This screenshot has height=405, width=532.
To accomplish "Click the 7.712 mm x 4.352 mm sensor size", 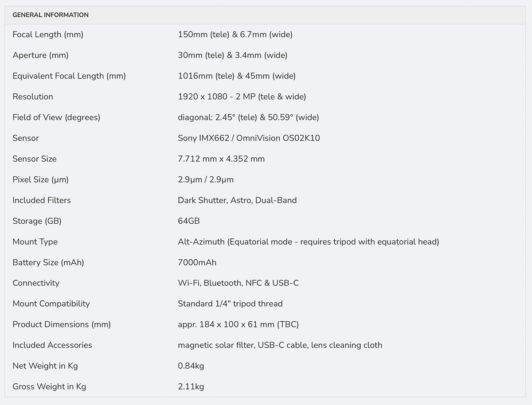I will 221,159.
